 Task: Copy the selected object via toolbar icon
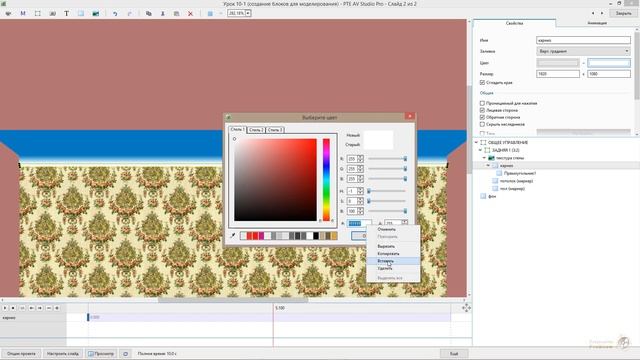[x=149, y=13]
